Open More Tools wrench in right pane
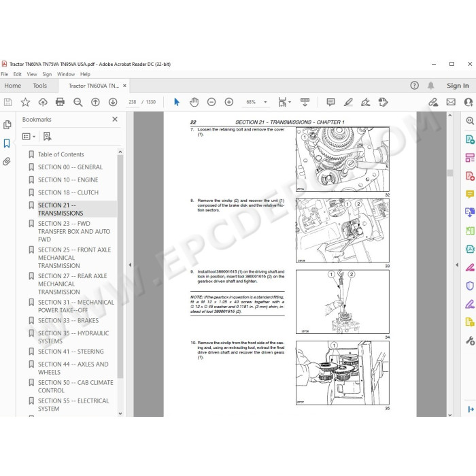The width and height of the screenshot is (476, 476). 470,341
